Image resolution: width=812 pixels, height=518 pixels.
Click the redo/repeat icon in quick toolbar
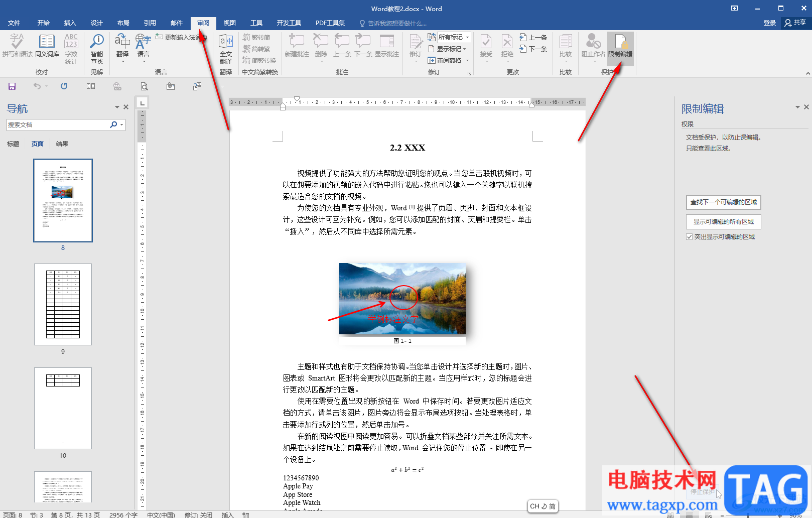64,86
